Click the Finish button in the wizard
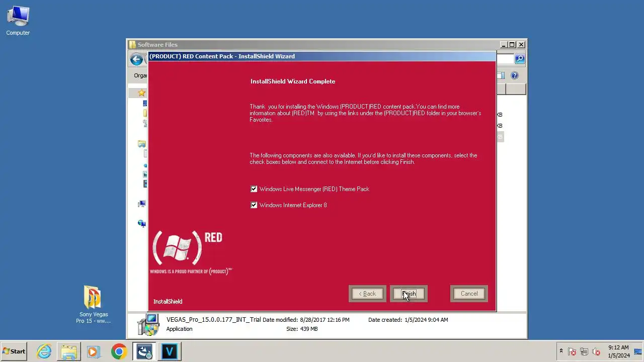The image size is (644, 362). (409, 294)
